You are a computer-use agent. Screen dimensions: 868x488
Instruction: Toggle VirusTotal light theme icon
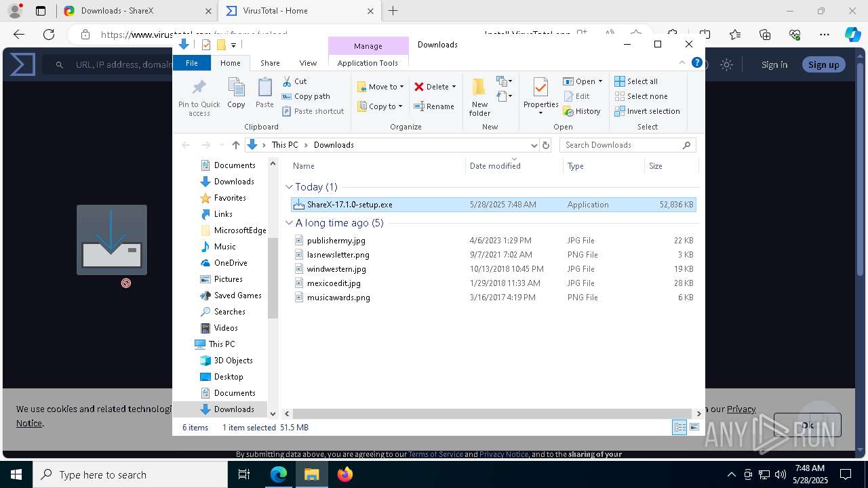(726, 64)
